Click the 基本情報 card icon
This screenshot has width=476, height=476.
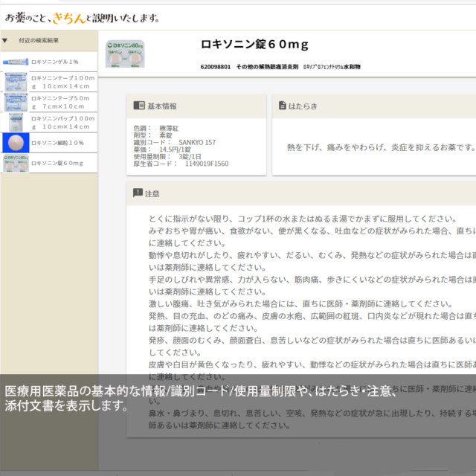click(x=138, y=106)
